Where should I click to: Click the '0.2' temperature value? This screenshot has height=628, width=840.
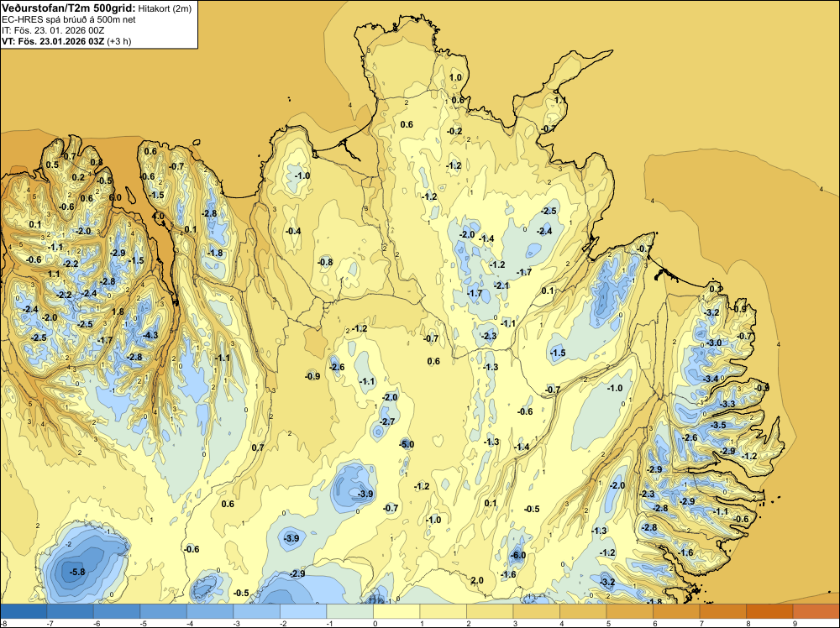click(78, 178)
